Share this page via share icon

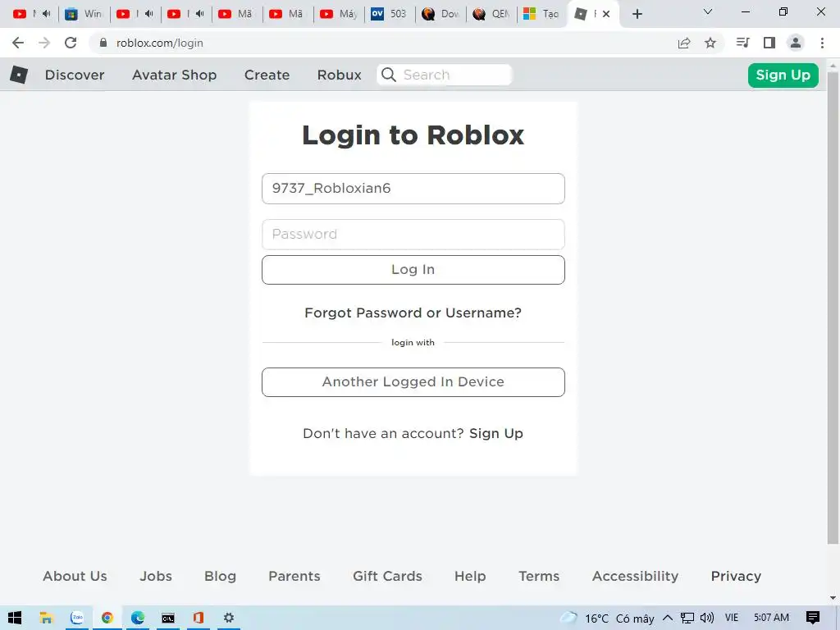[684, 43]
